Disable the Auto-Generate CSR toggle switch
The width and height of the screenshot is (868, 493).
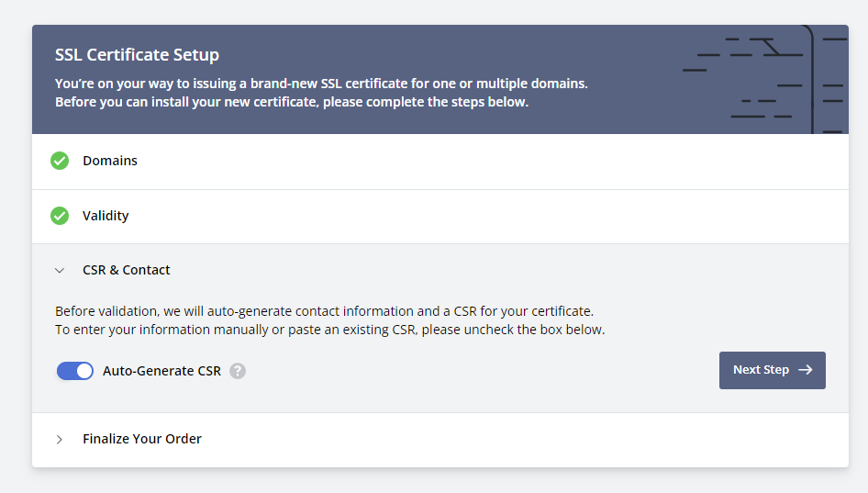pos(75,371)
